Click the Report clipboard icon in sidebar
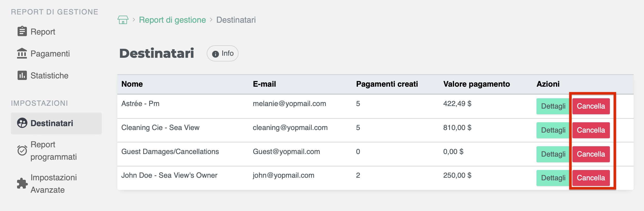The image size is (644, 211). click(x=22, y=31)
